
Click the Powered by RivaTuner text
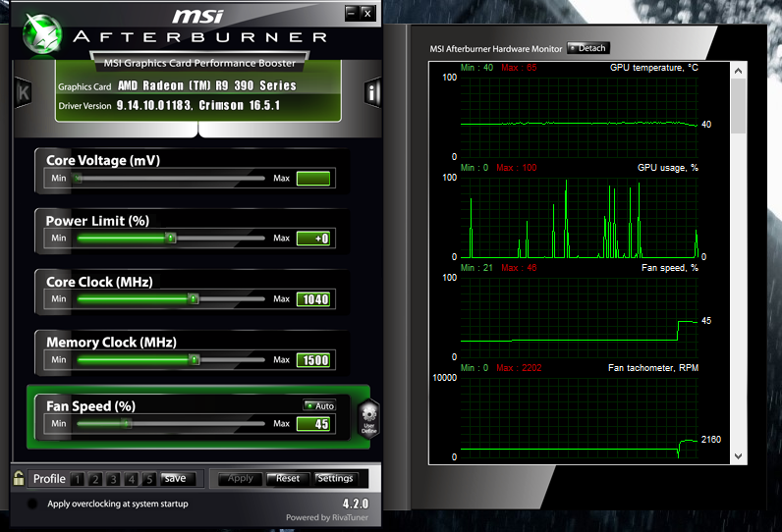pyautogui.click(x=327, y=517)
